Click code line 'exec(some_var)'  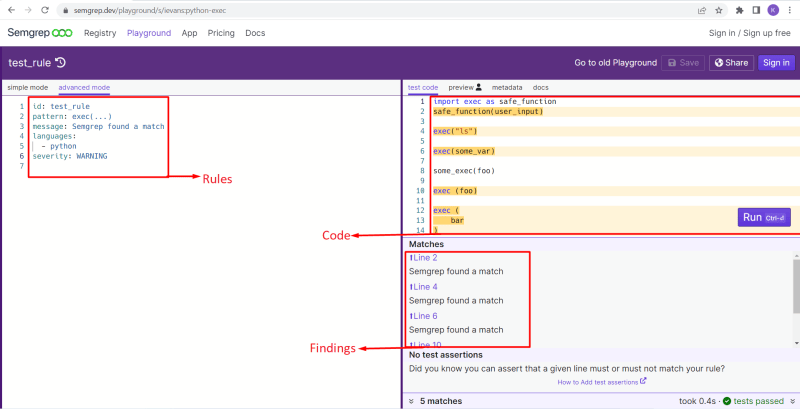click(464, 151)
